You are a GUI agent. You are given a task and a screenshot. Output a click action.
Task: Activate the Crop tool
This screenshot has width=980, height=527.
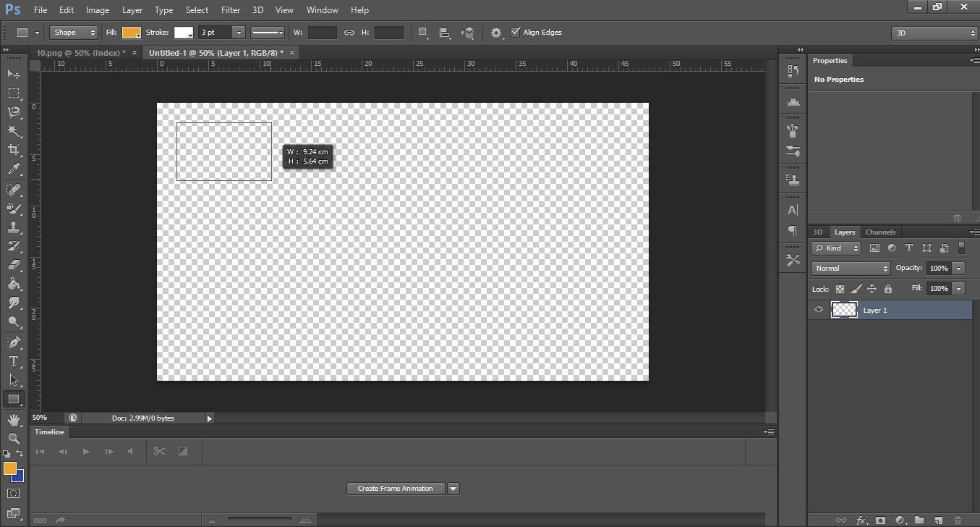pyautogui.click(x=14, y=150)
